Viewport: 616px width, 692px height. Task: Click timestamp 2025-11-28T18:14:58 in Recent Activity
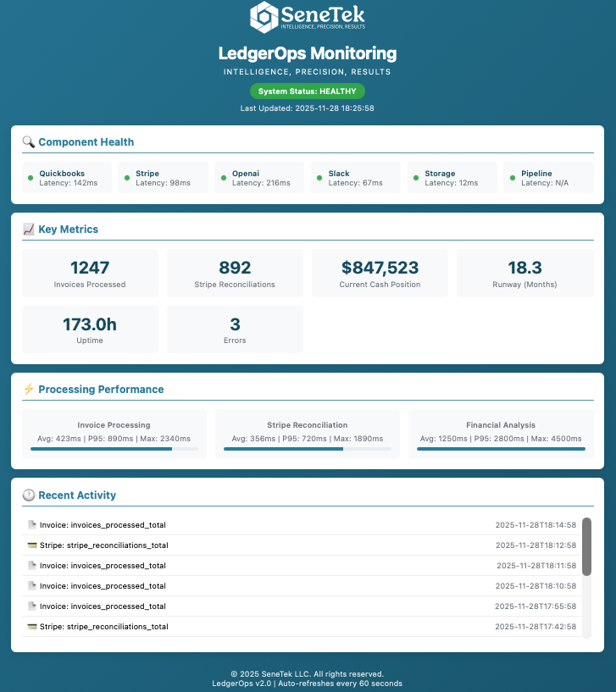536,525
